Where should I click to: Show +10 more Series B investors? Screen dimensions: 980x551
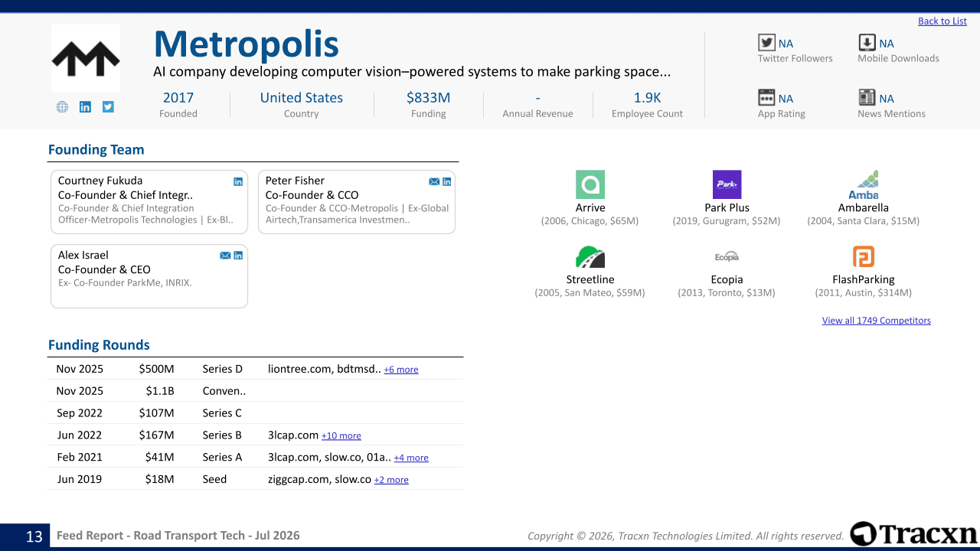point(341,435)
